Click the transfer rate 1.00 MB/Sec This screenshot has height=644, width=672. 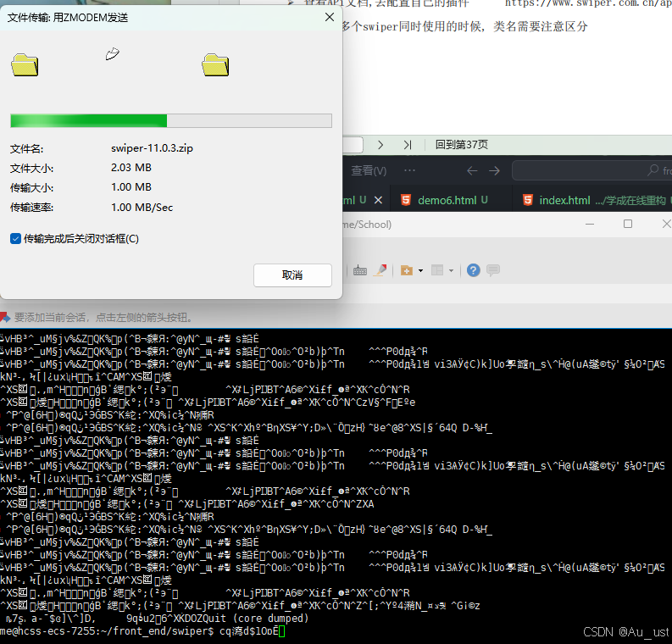coord(142,208)
